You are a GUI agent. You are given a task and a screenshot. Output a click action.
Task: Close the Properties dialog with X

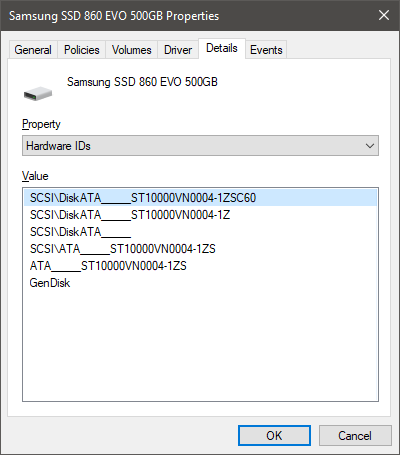[x=384, y=15]
